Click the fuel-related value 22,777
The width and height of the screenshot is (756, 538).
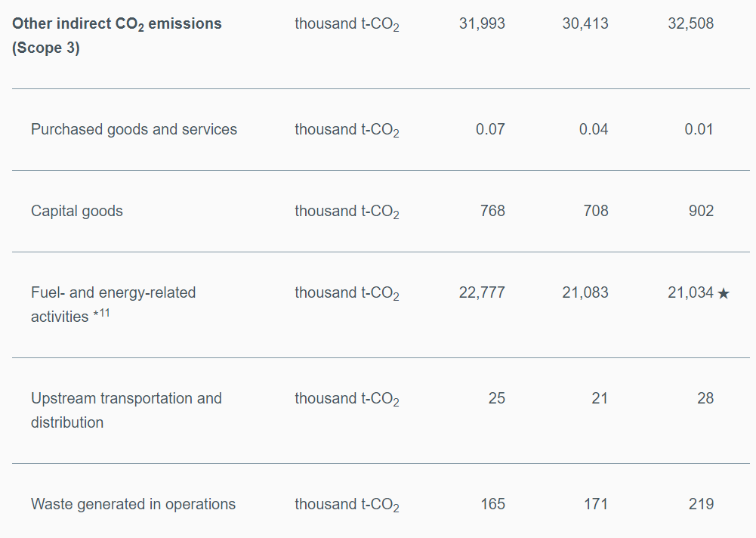(x=482, y=292)
